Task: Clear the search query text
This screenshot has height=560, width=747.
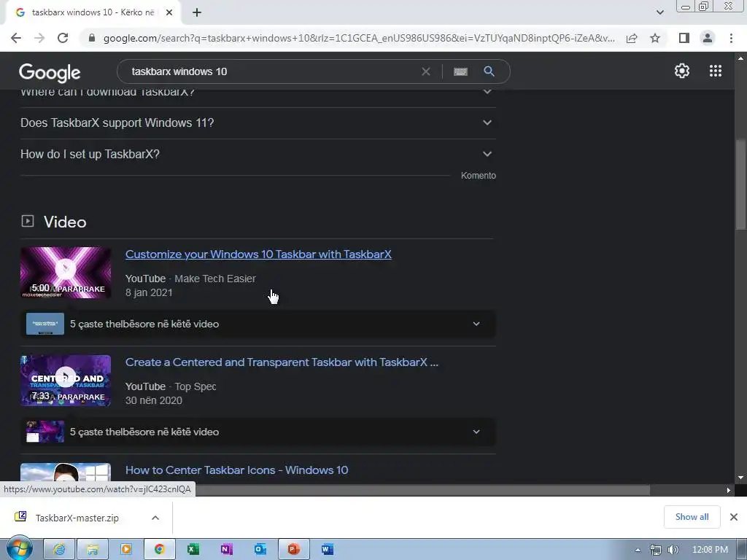Action: click(426, 71)
